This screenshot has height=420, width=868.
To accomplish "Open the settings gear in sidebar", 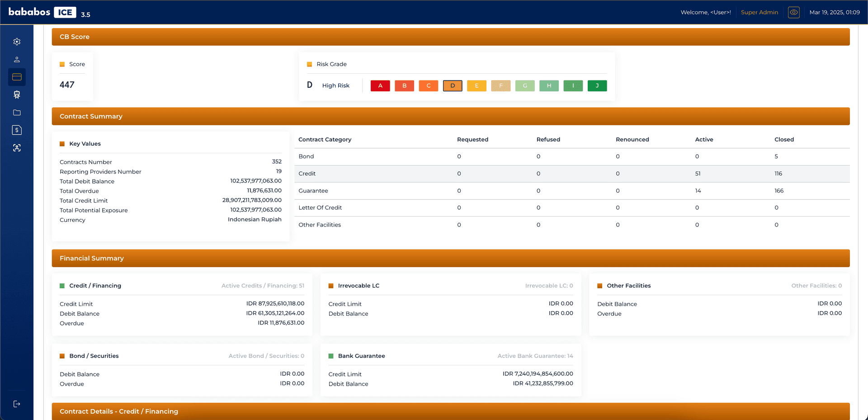I will (x=17, y=42).
